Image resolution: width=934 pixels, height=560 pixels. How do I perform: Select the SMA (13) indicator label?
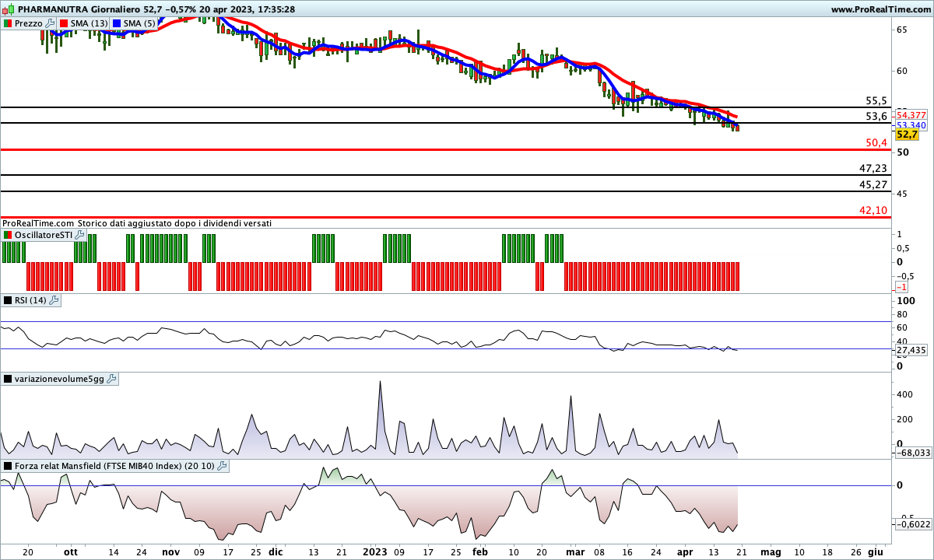pyautogui.click(x=89, y=23)
